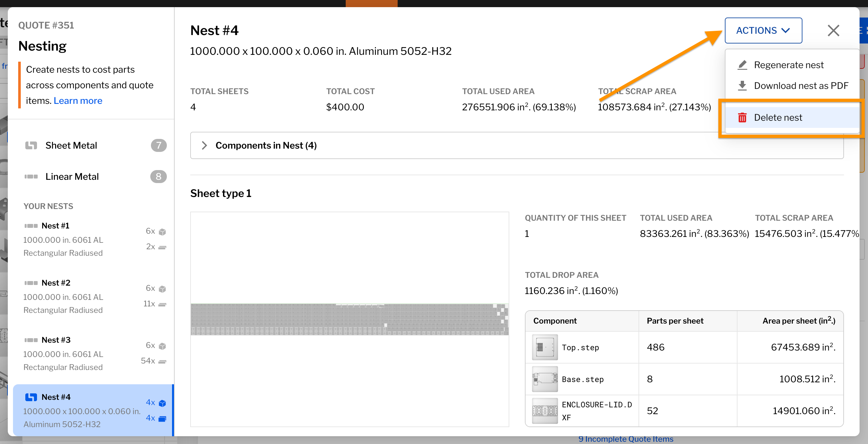Select Delete nest menu option

point(778,117)
